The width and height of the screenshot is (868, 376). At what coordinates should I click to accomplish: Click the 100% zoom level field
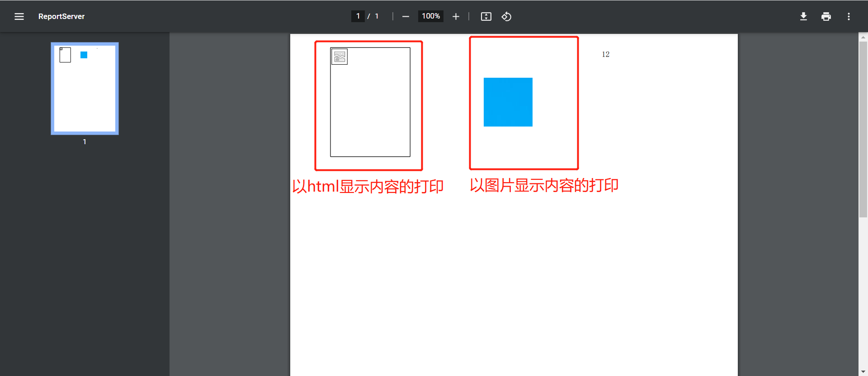tap(431, 16)
